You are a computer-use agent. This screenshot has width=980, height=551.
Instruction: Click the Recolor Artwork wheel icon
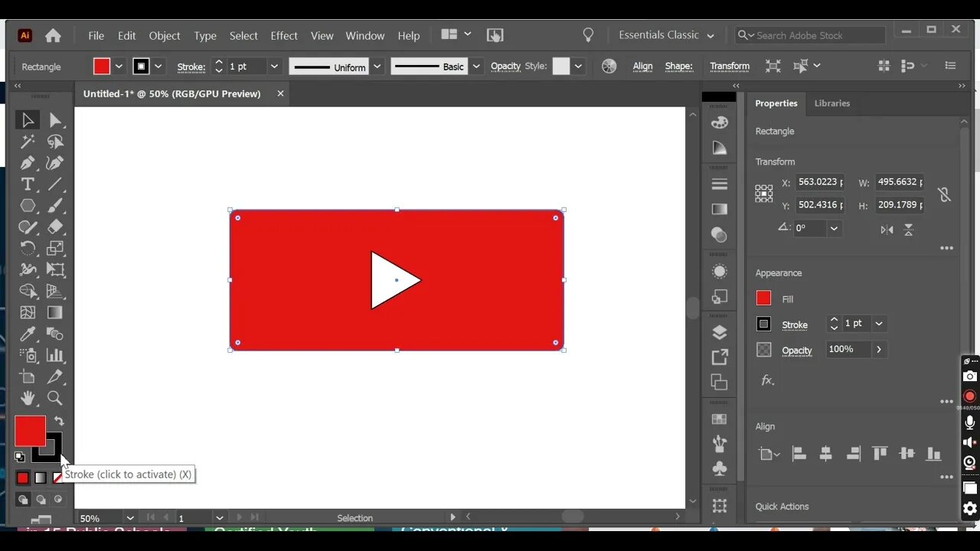click(609, 67)
